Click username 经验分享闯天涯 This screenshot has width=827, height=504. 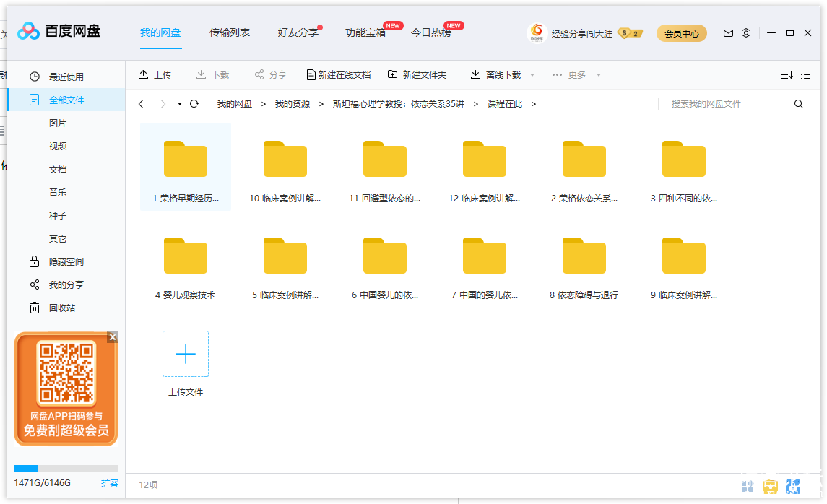pyautogui.click(x=581, y=33)
